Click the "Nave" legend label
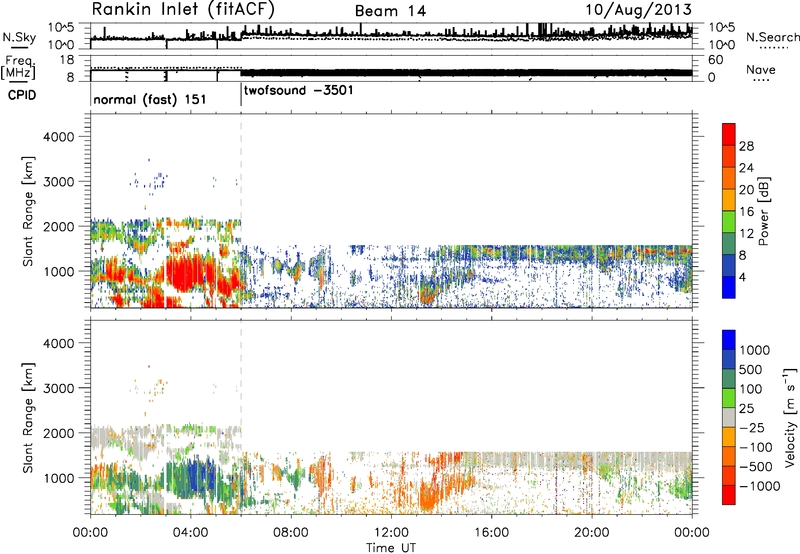 tap(760, 69)
